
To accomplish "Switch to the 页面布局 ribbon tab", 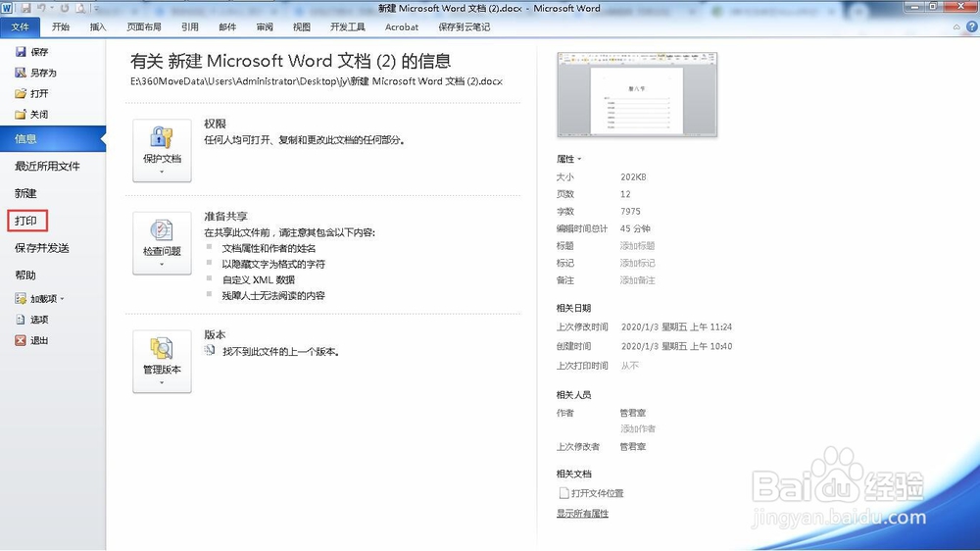I will pos(144,26).
